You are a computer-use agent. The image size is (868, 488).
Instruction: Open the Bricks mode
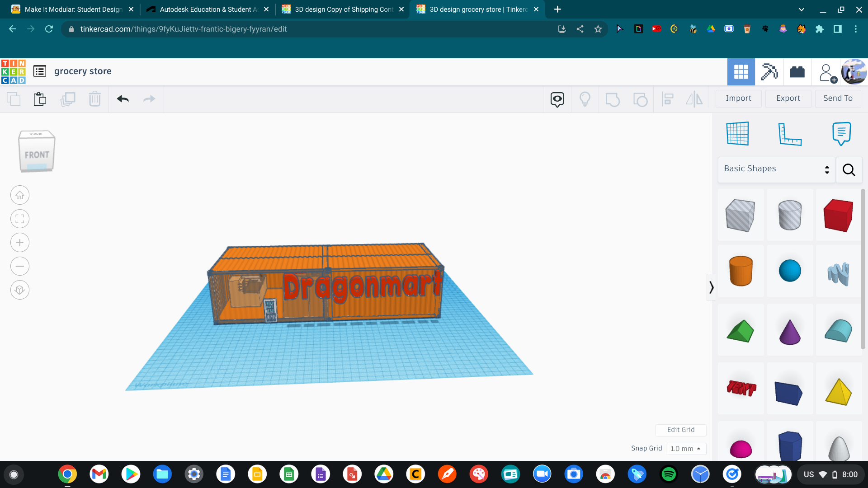pyautogui.click(x=797, y=72)
